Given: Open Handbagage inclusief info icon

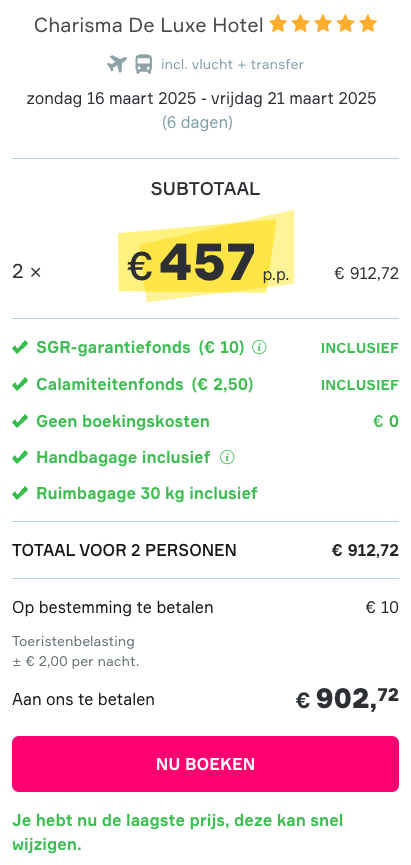Looking at the screenshot, I should [227, 457].
